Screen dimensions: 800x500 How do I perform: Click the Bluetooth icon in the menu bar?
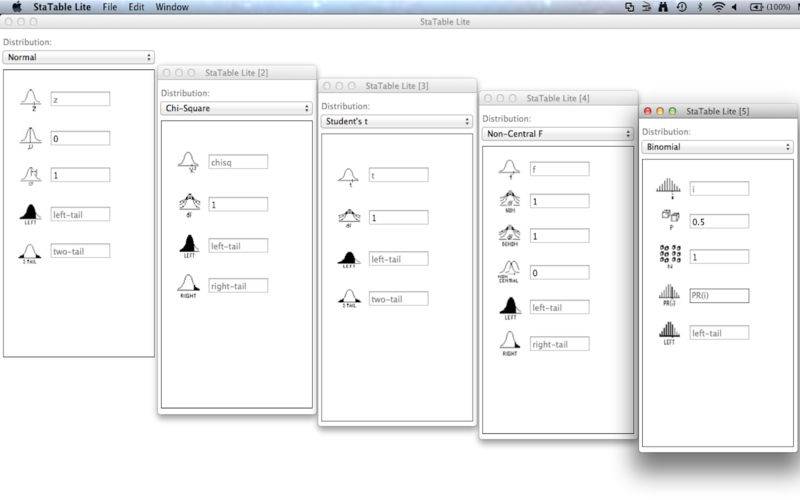(x=700, y=7)
